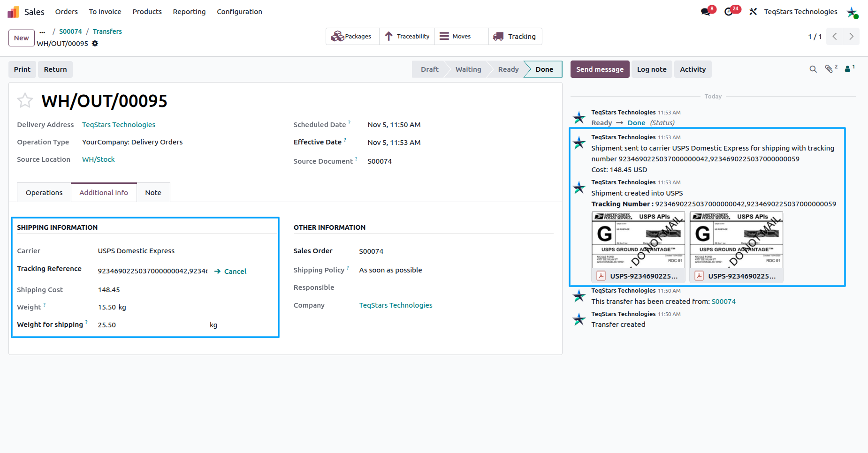
Task: Click the Cancel arrow next to tracking reference
Action: point(230,272)
